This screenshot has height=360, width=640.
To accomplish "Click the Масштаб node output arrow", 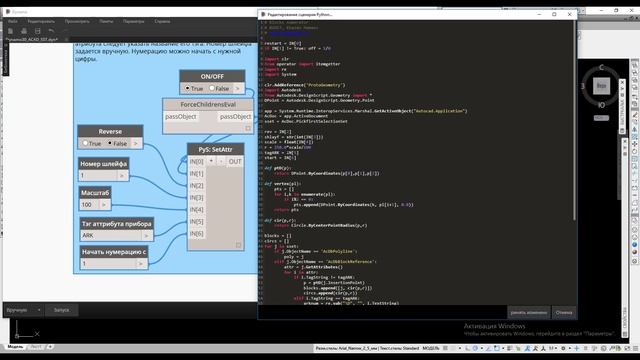I will [104, 204].
